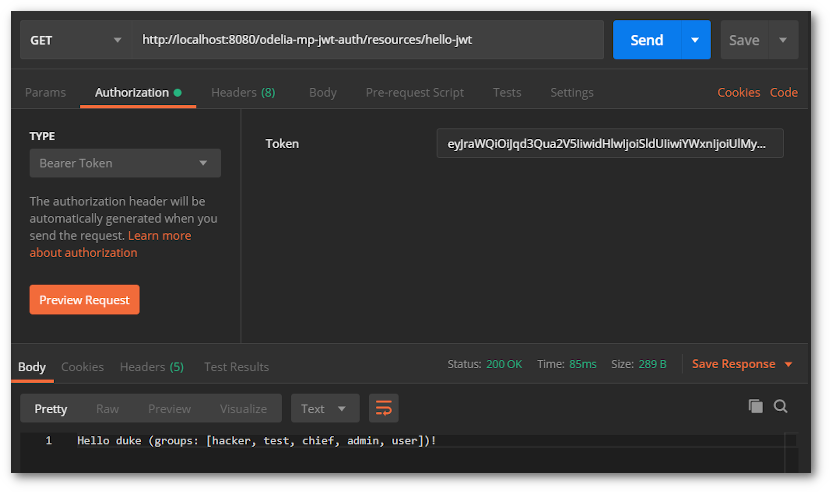Open the GET method dropdown
This screenshot has height=492, width=830.
click(x=75, y=40)
